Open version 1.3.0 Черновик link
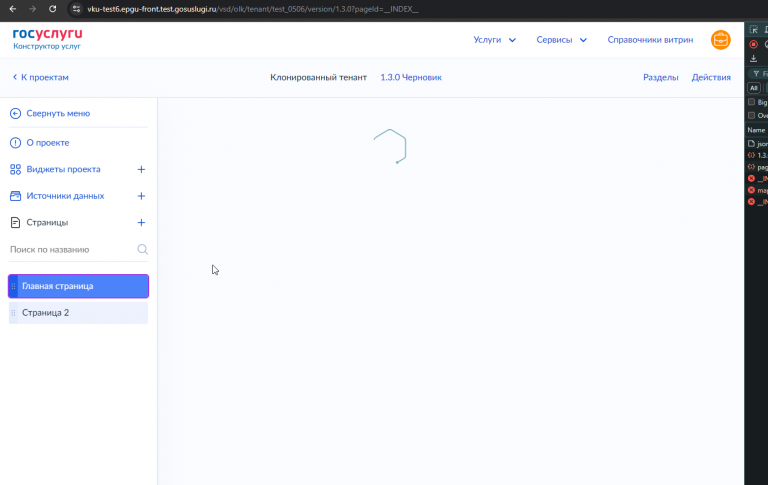 [x=411, y=77]
